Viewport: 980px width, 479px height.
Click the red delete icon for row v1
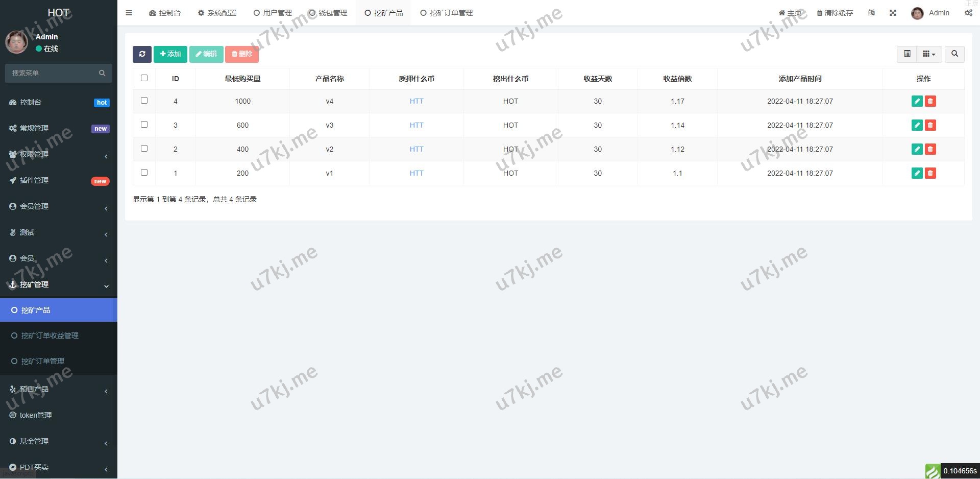[930, 173]
